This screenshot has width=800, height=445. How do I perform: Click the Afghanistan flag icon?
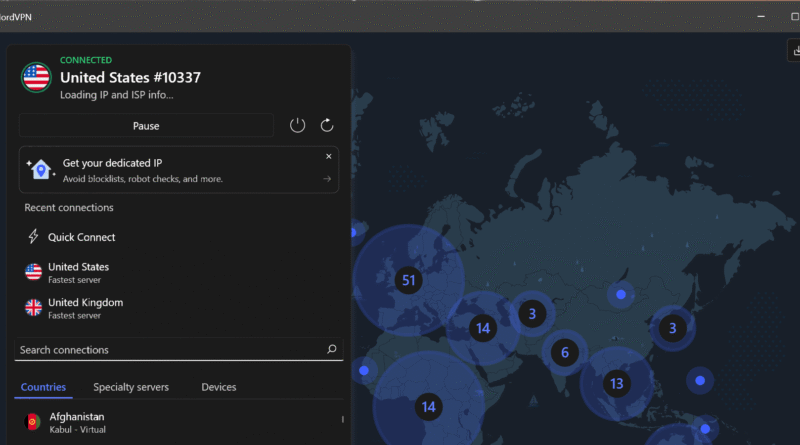(33, 422)
